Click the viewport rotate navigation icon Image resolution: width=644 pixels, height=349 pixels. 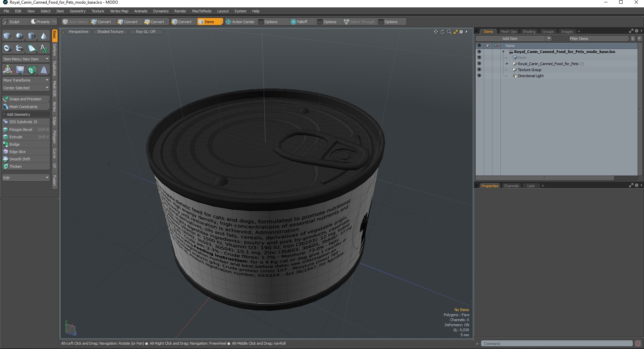(x=442, y=32)
